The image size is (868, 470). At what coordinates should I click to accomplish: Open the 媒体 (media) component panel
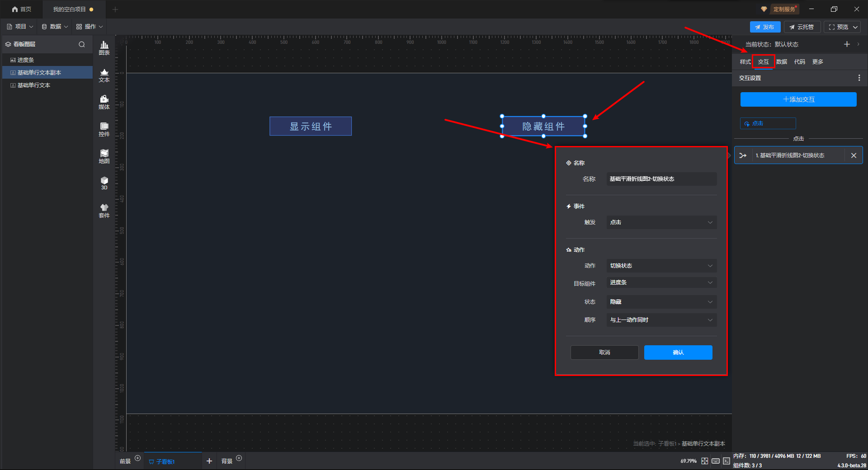tap(104, 102)
